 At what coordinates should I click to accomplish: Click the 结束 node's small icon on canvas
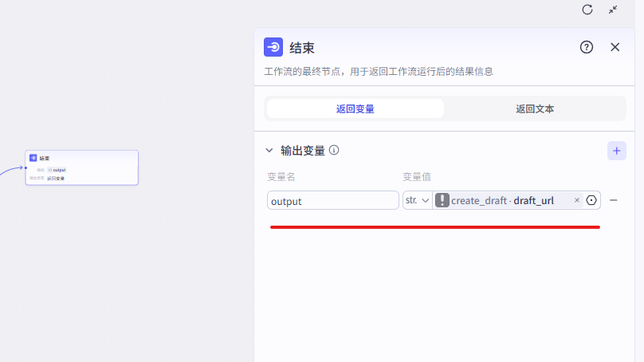pyautogui.click(x=33, y=158)
